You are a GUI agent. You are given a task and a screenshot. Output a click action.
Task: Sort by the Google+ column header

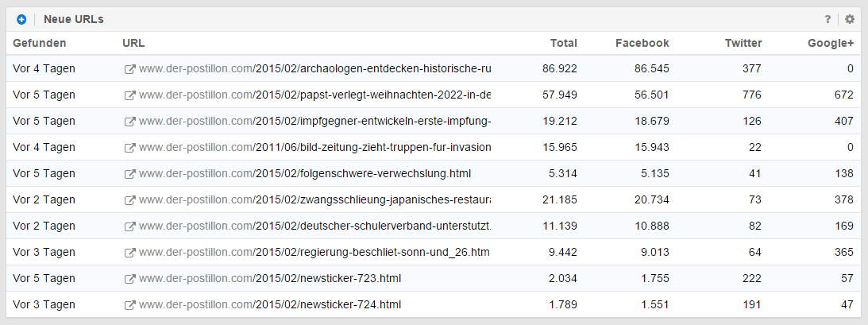coord(831,43)
